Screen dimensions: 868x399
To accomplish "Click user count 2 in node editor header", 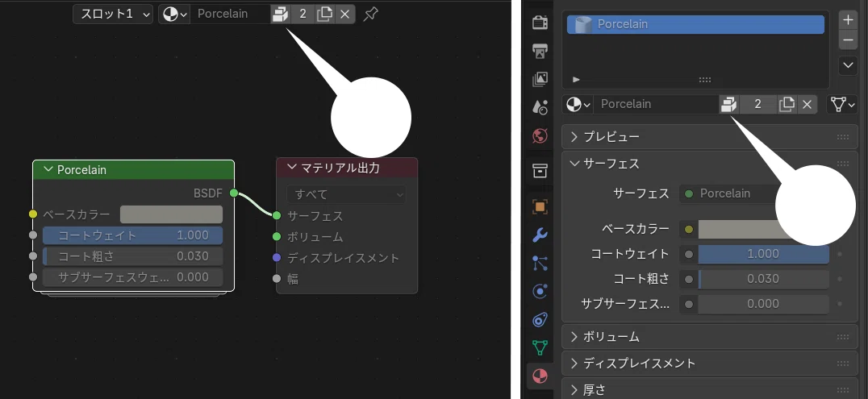I will pyautogui.click(x=303, y=14).
